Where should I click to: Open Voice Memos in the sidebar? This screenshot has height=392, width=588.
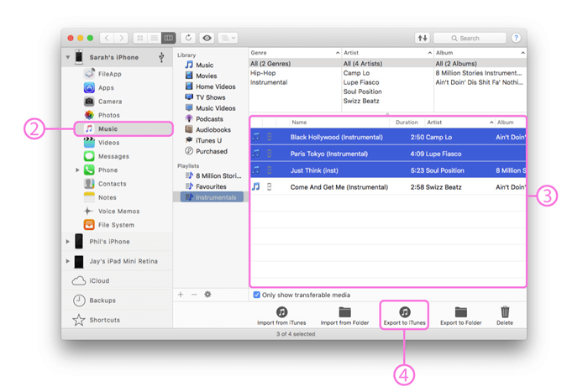click(x=112, y=211)
